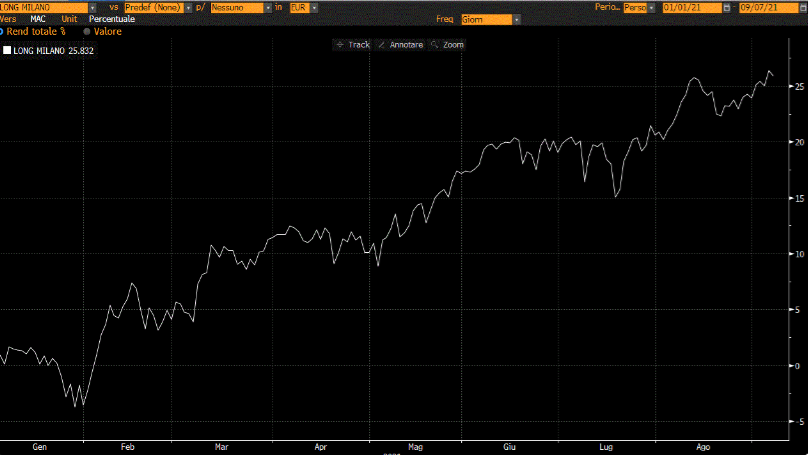This screenshot has height=455, width=808.
Task: Activate the Zoom magnifier tool
Action: pos(447,45)
